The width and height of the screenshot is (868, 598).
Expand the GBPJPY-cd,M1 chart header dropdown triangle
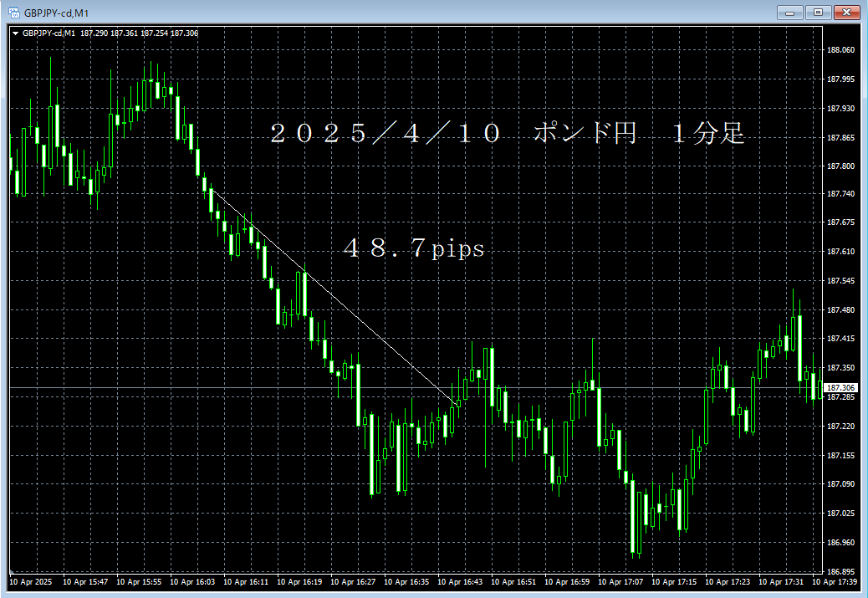(x=16, y=33)
